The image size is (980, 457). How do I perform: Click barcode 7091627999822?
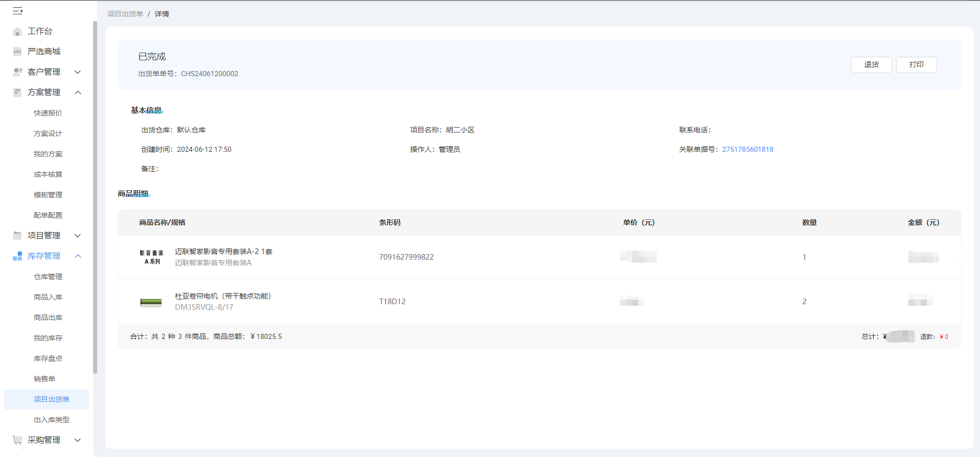[406, 257]
